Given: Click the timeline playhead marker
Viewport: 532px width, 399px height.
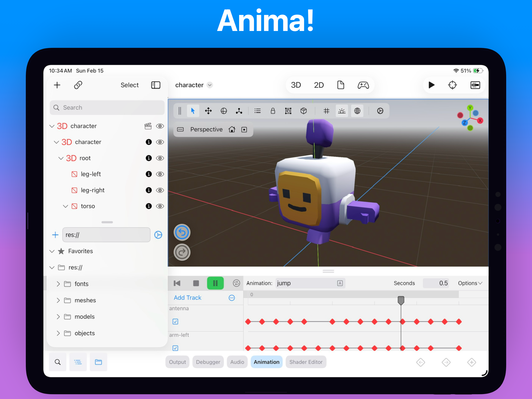Looking at the screenshot, I should pos(401,300).
